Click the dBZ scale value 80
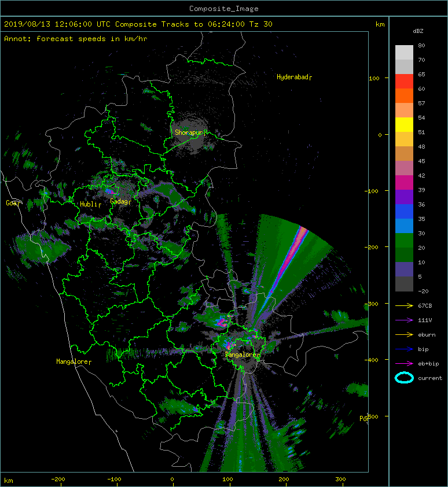The width and height of the screenshot is (448, 487). (421, 45)
